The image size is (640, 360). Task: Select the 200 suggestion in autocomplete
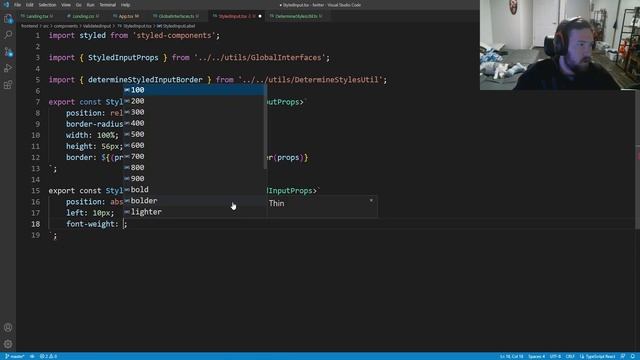[194, 101]
